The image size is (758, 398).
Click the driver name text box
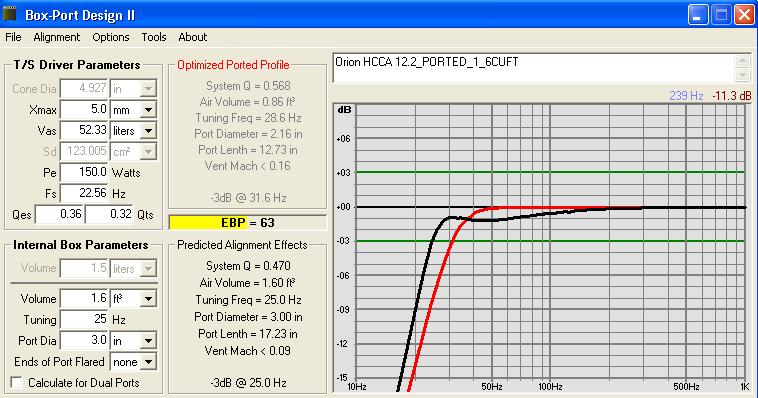[x=534, y=68]
